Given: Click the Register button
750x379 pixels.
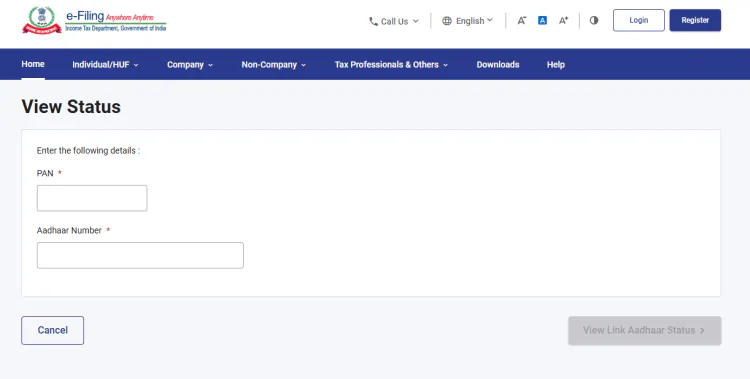Looking at the screenshot, I should coord(695,21).
